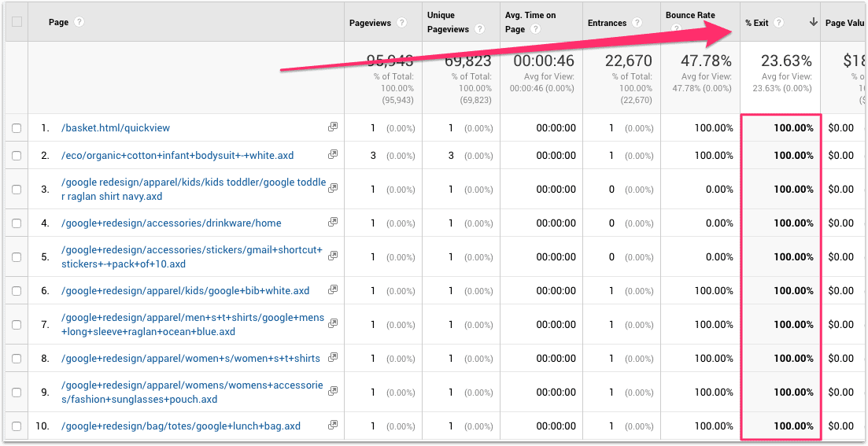The height and width of the screenshot is (446, 868).
Task: Click the sort arrow in % Exit column
Action: (813, 23)
